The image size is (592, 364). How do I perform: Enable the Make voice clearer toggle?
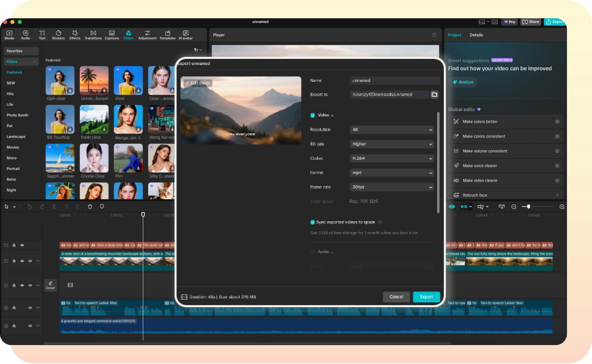point(557,165)
